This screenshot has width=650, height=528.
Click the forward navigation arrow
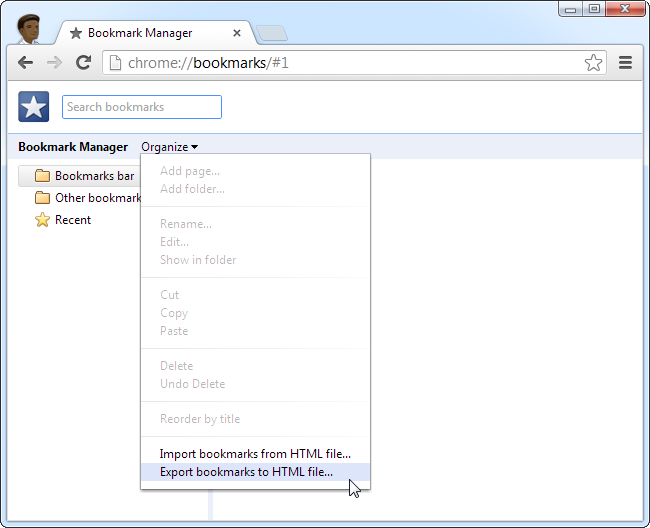click(x=54, y=63)
